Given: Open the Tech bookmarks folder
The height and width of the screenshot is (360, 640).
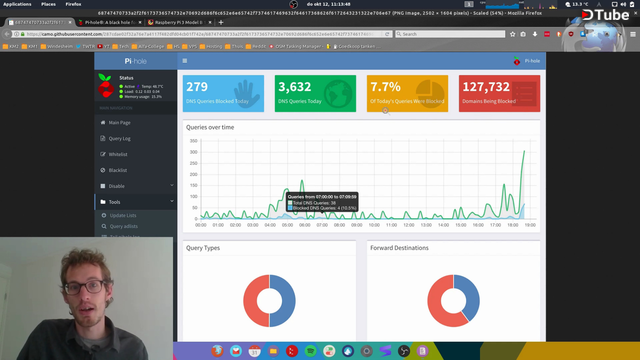Looking at the screenshot, I should (x=120, y=47).
